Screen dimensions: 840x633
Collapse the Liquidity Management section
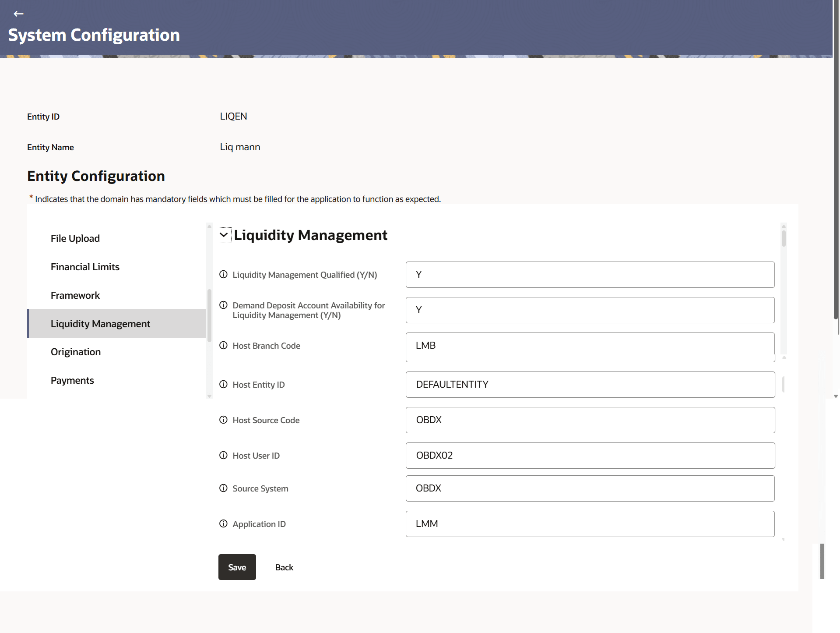(x=224, y=235)
